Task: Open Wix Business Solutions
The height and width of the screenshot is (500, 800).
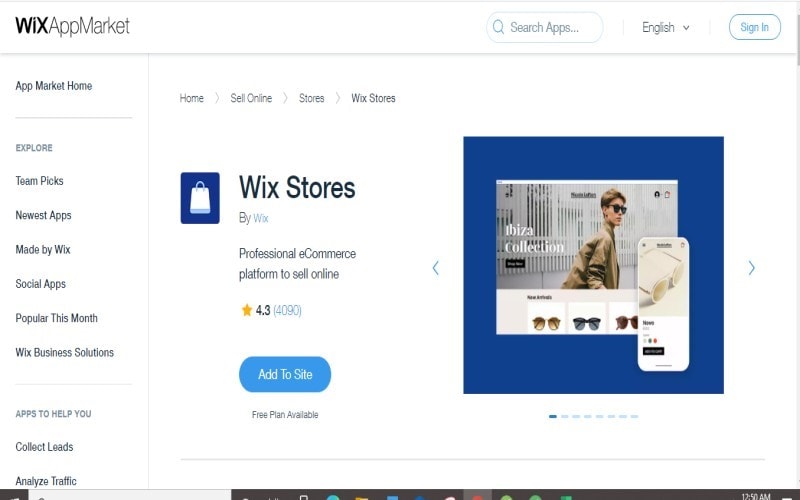Action: pyautogui.click(x=64, y=352)
